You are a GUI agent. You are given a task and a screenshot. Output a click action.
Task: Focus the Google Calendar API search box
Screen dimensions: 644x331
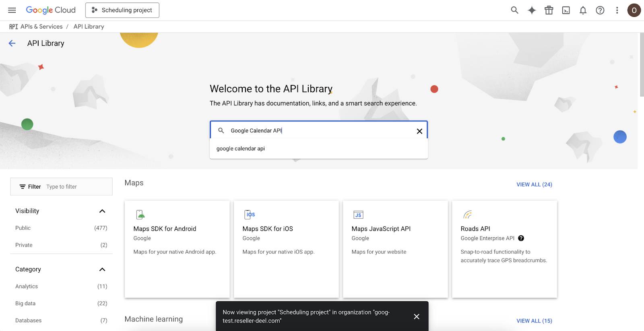(x=319, y=130)
